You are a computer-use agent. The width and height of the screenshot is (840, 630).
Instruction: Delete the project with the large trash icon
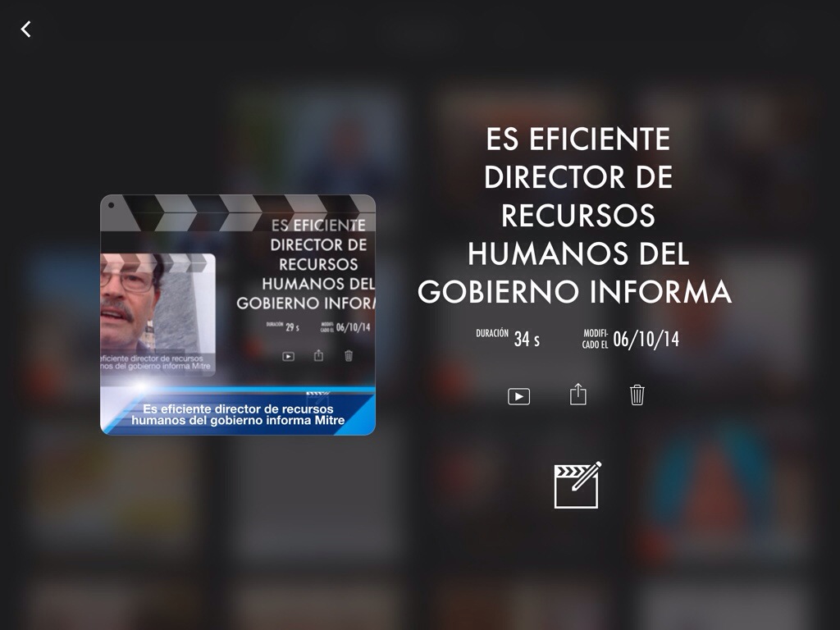point(637,395)
